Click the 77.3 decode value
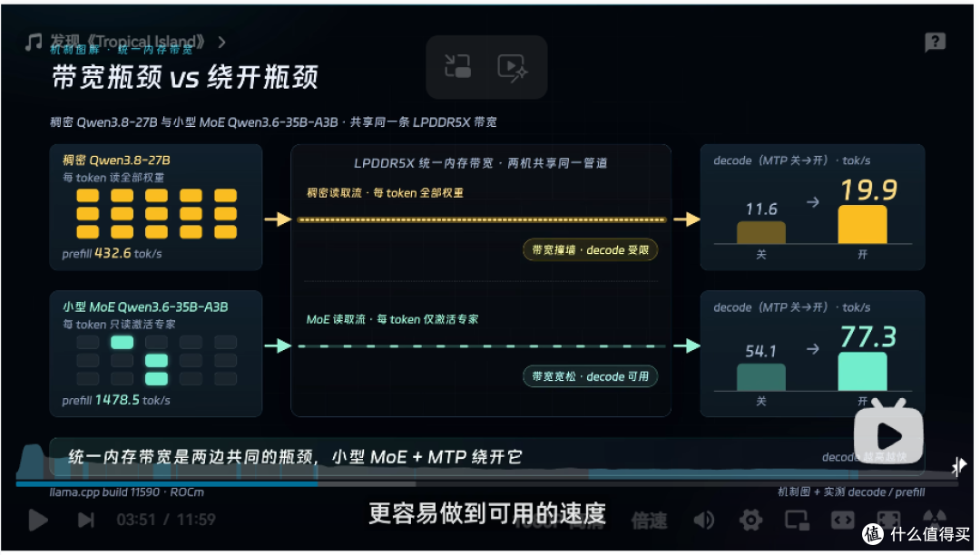The image size is (980, 555). click(868, 337)
